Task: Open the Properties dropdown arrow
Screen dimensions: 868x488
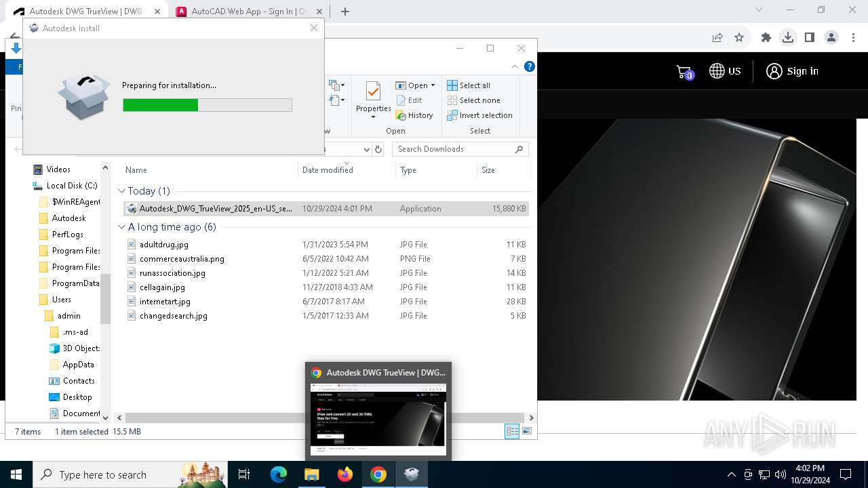Action: (374, 117)
